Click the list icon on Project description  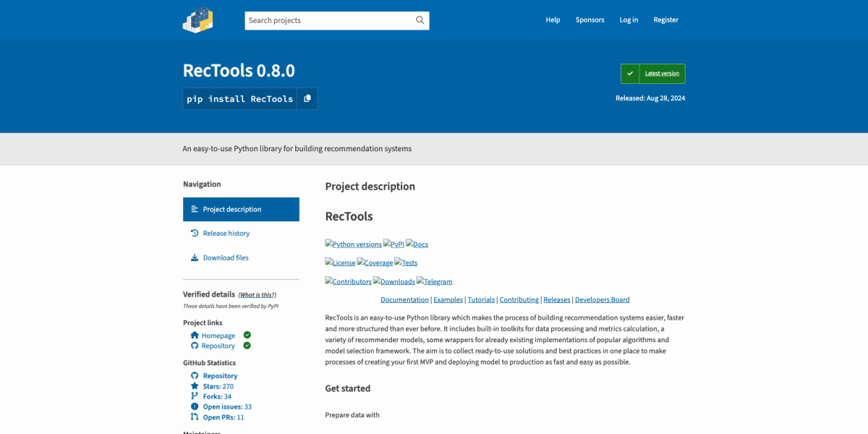194,208
